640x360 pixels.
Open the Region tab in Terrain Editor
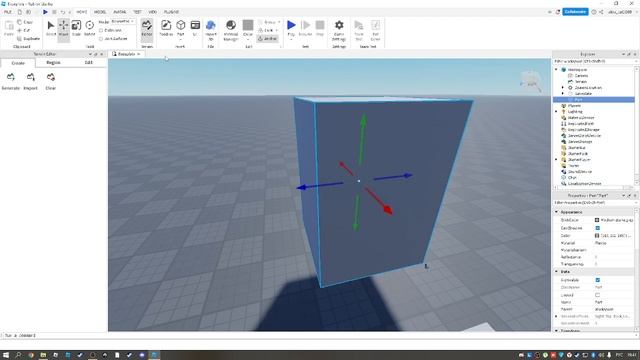tap(53, 63)
